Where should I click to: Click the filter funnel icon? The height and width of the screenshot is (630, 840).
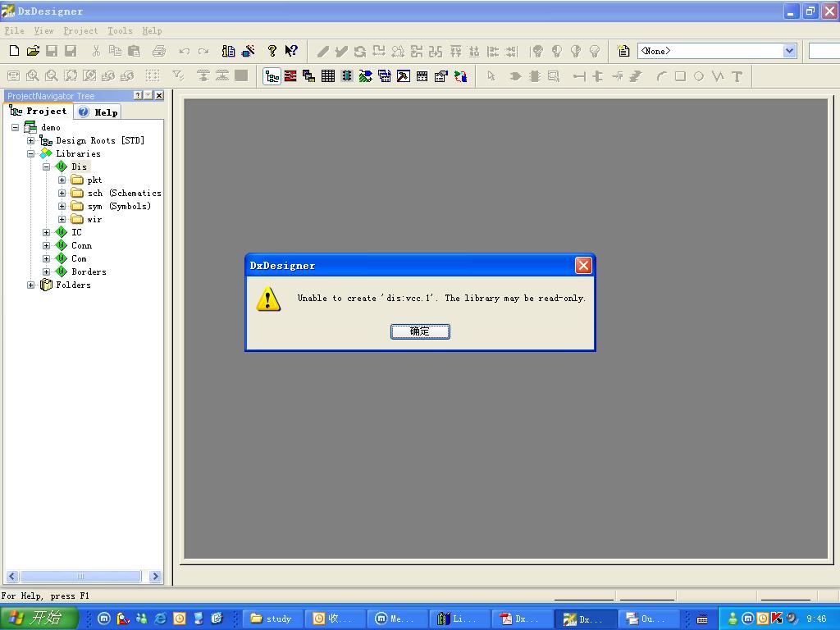pos(178,76)
